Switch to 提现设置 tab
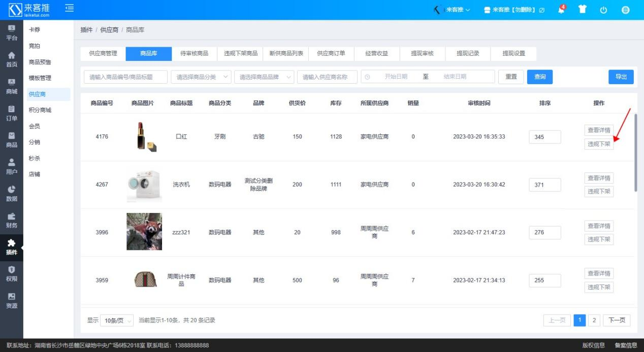Viewport: 644px width, 352px height. pos(514,53)
